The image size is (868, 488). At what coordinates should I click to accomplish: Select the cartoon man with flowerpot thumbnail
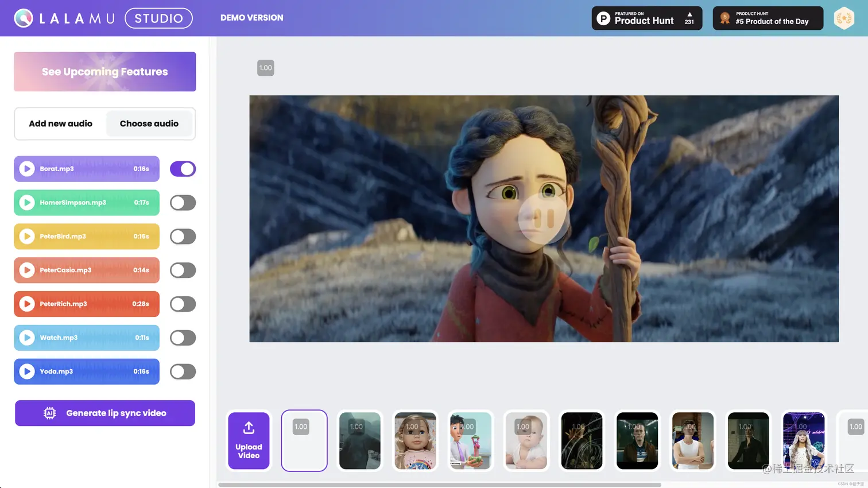471,441
